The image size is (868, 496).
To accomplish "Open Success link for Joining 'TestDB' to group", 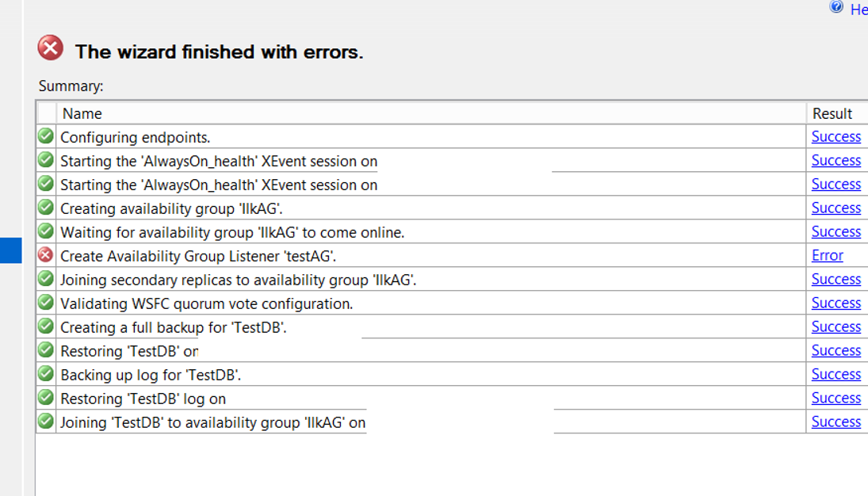I will [835, 422].
